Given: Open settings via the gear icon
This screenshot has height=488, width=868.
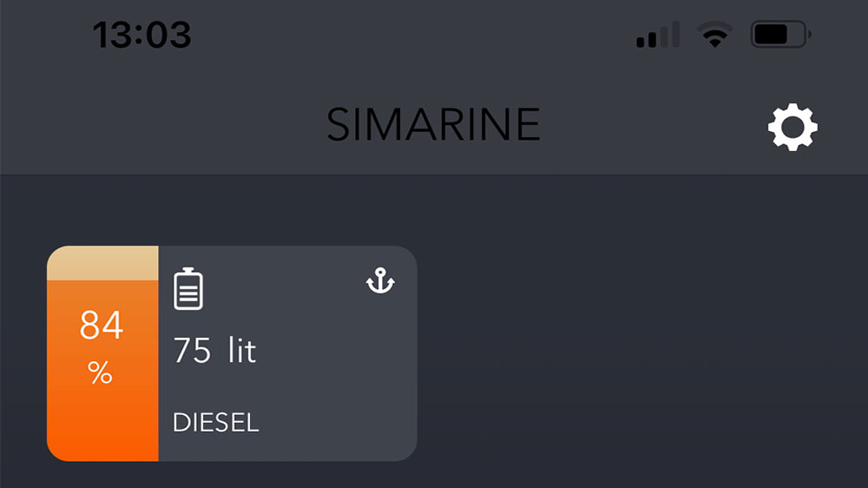Looking at the screenshot, I should click(x=792, y=128).
